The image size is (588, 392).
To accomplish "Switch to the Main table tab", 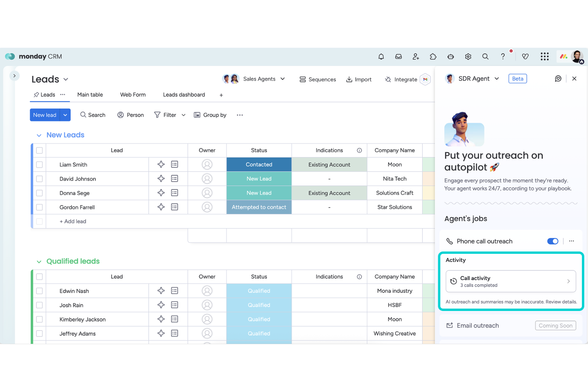I will coord(90,95).
